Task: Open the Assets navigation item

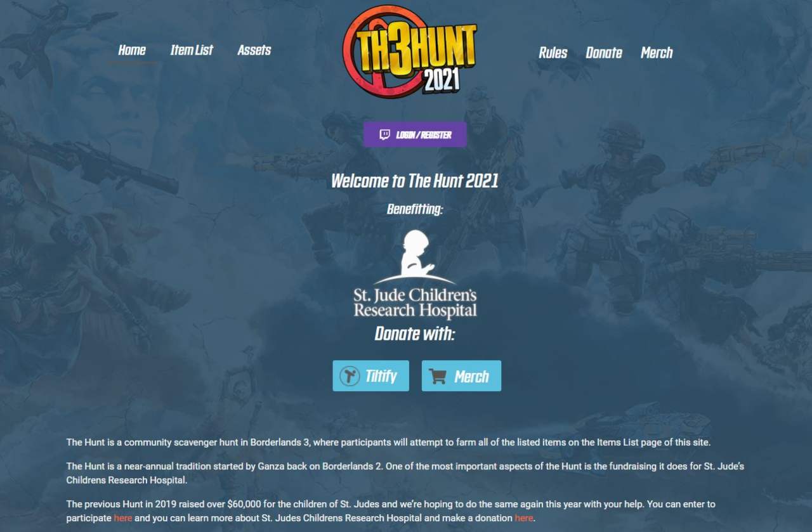Action: [254, 50]
